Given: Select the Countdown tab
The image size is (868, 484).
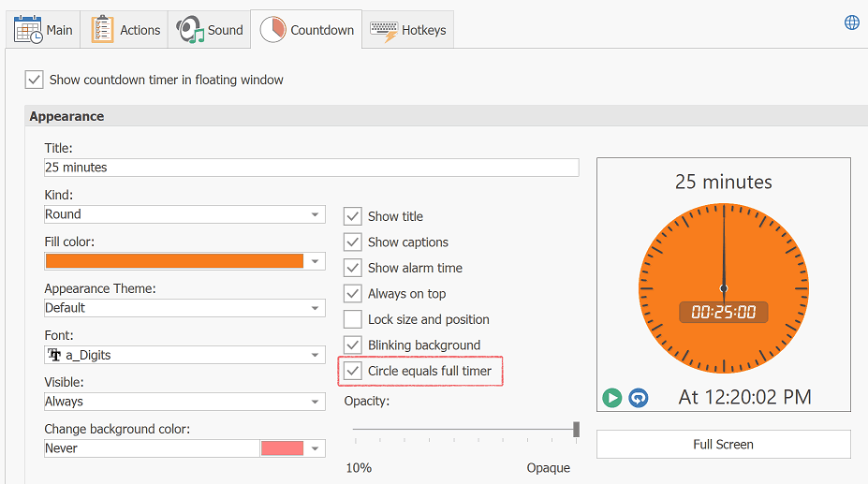Looking at the screenshot, I should pos(307,30).
